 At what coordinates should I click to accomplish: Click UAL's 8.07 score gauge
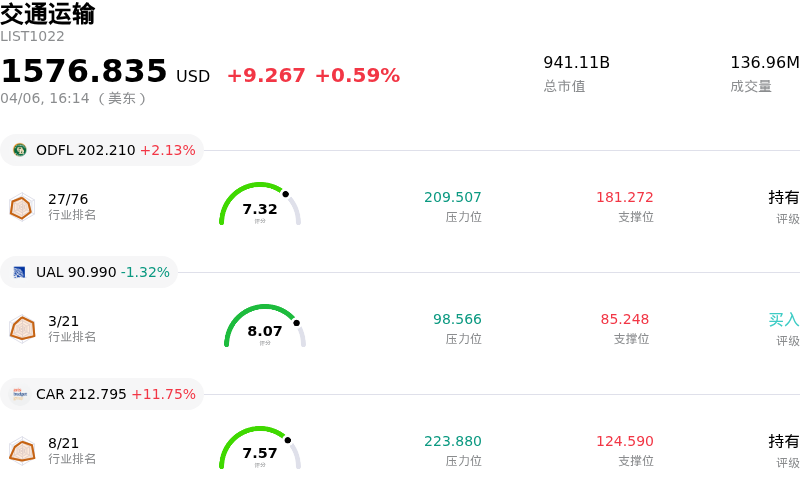point(265,327)
